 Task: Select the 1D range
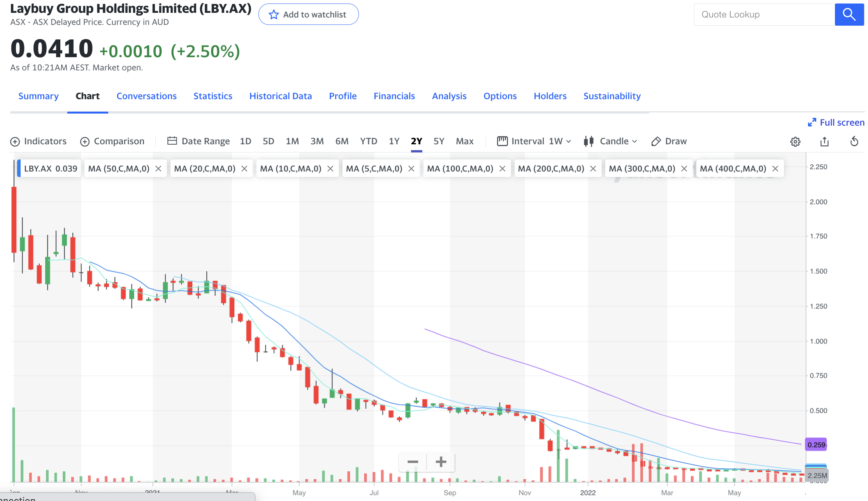(246, 141)
